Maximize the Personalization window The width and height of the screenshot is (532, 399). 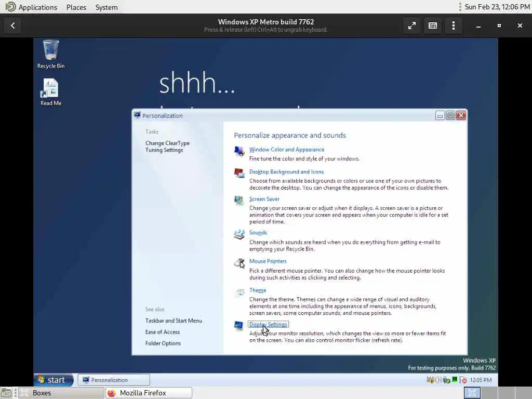pyautogui.click(x=450, y=116)
